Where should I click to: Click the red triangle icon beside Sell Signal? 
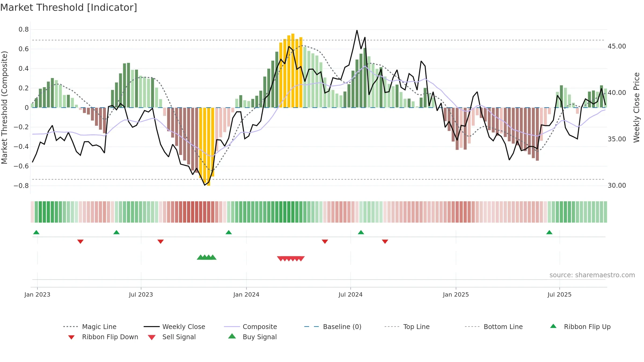coord(152,337)
